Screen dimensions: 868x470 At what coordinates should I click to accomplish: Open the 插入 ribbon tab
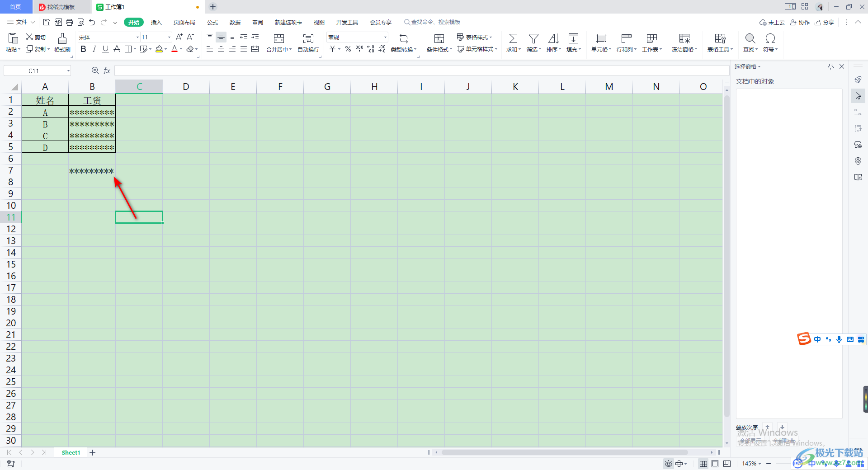(156, 22)
